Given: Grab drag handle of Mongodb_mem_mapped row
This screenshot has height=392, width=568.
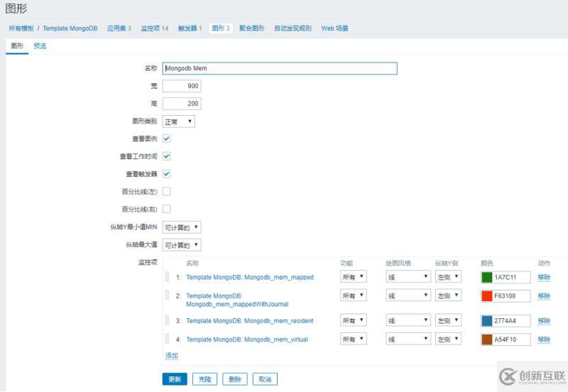Looking at the screenshot, I should 167,276.
